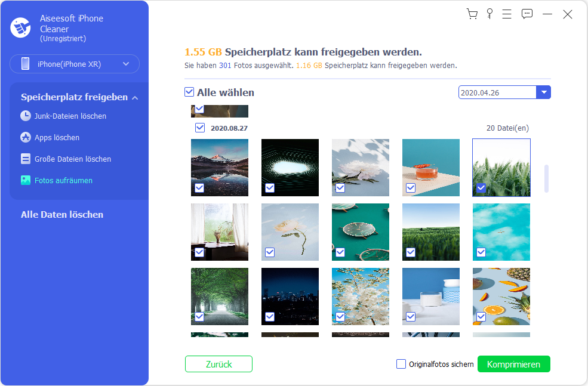Uncheck the Alle wählen checkbox
The width and height of the screenshot is (588, 386).
[x=189, y=92]
